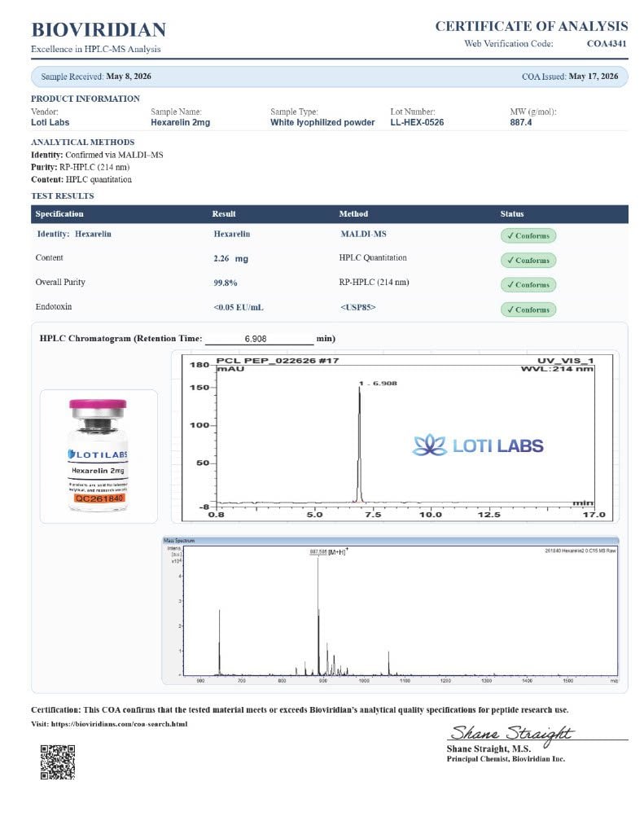Click the retention time field showing 6.908
The image size is (644, 834).
coord(260,338)
